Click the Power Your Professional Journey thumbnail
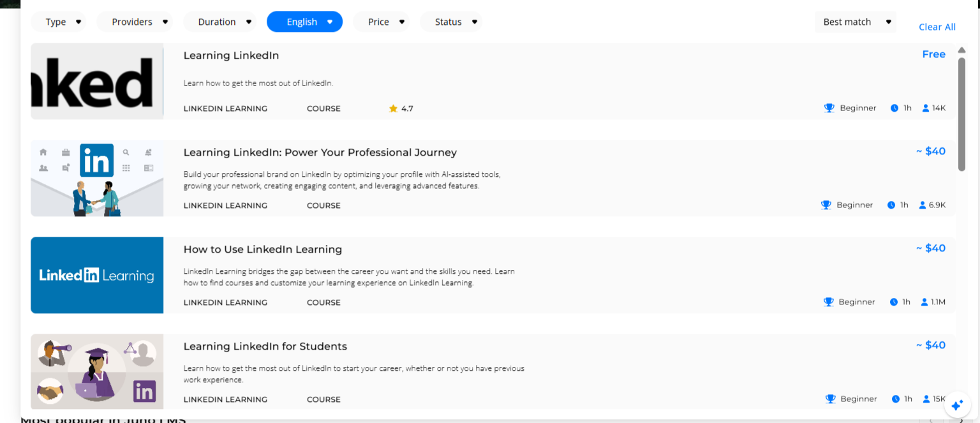This screenshot has height=423, width=980. [x=97, y=178]
